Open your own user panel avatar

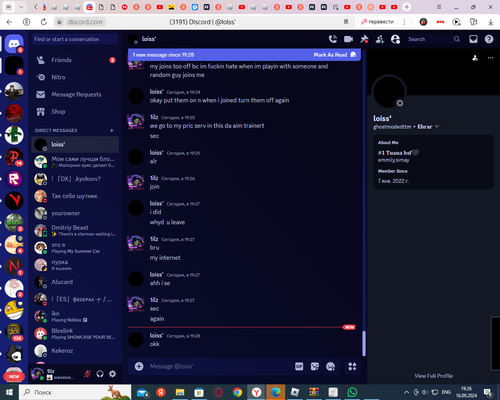37,374
